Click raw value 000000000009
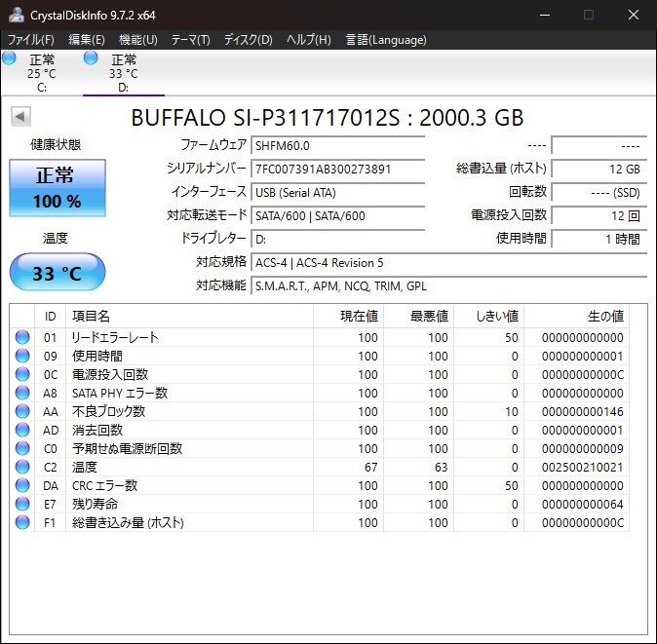 [582, 449]
